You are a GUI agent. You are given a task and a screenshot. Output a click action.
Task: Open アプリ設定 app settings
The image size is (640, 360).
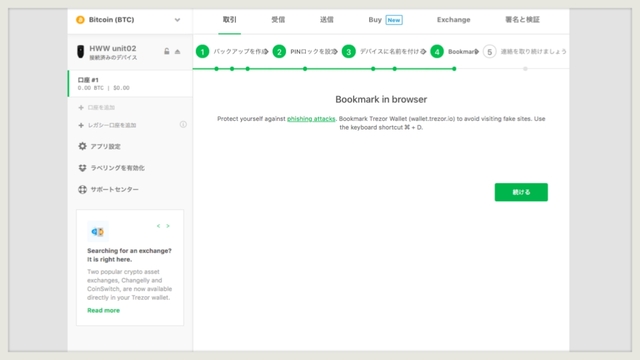click(x=105, y=147)
